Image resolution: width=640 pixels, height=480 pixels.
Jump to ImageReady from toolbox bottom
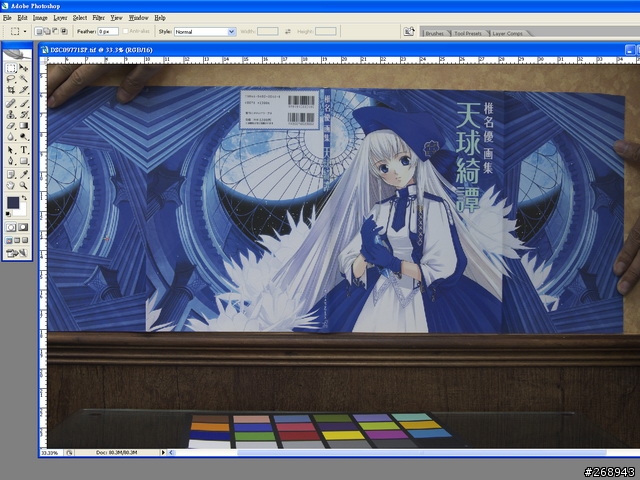16,253
